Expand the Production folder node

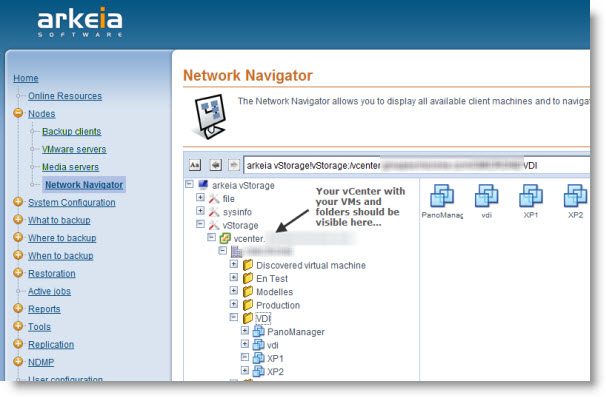[233, 304]
